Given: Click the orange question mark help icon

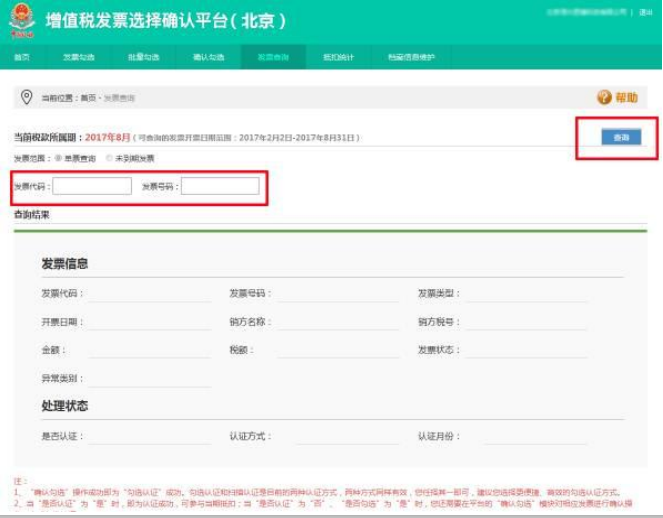Looking at the screenshot, I should (604, 97).
